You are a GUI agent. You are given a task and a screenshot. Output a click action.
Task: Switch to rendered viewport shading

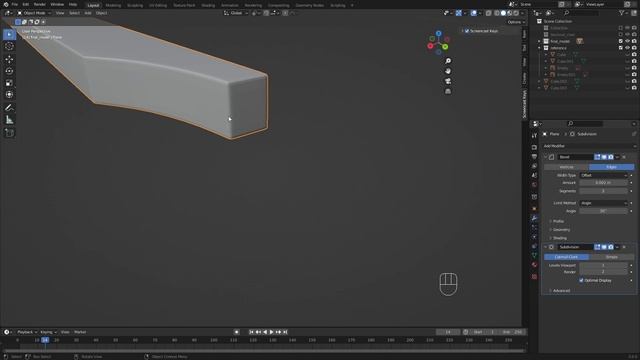pos(516,13)
